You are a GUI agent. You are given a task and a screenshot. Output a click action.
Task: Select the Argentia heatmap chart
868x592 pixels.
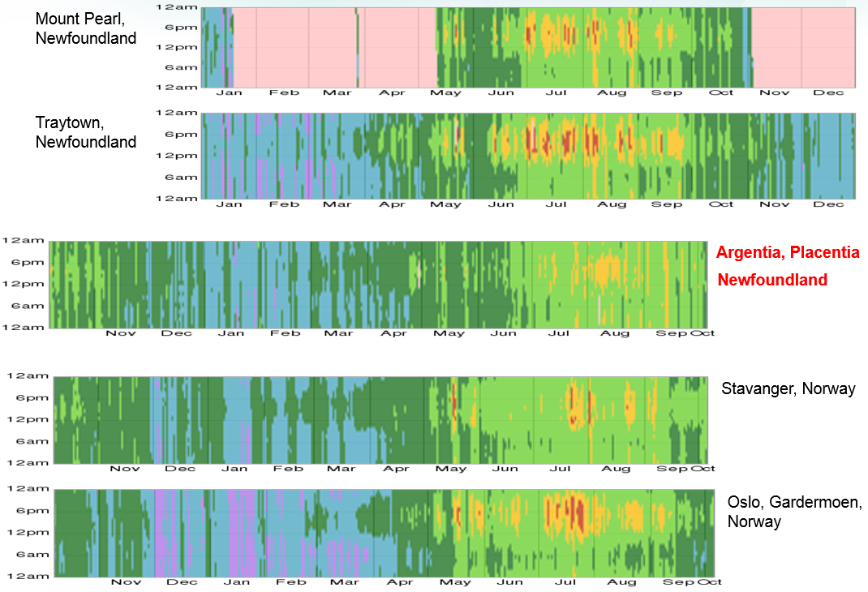378,284
